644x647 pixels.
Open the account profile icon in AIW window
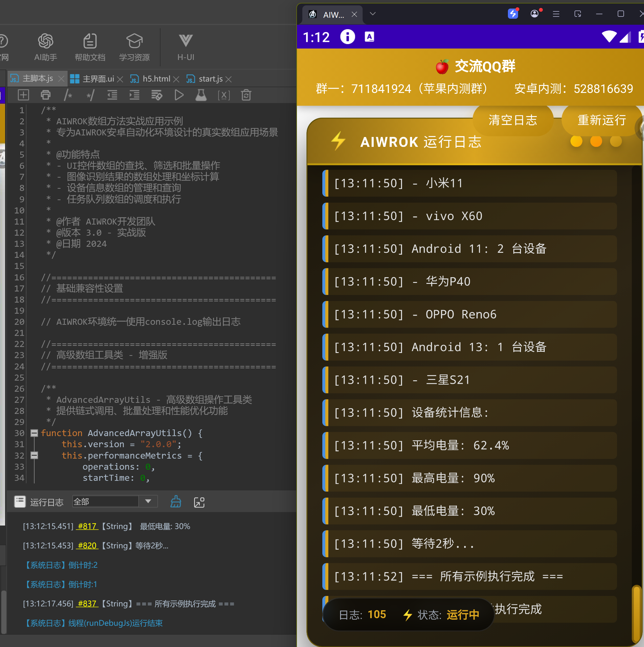(535, 14)
